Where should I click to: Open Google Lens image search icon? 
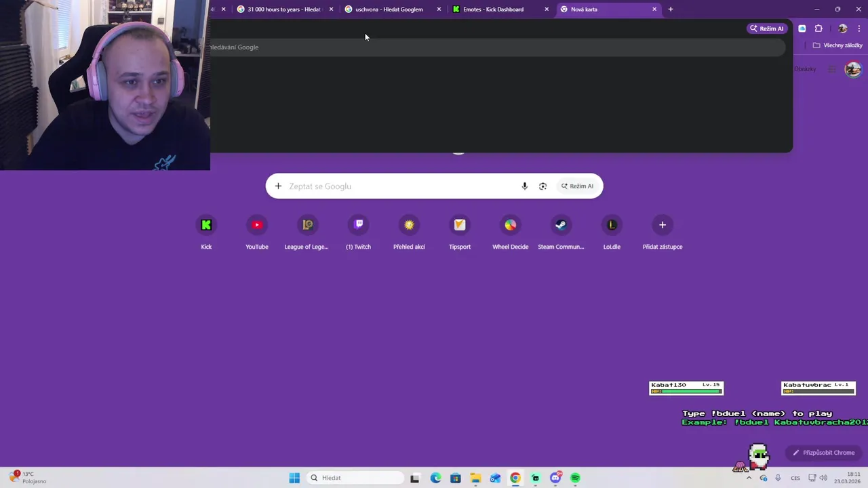point(542,186)
